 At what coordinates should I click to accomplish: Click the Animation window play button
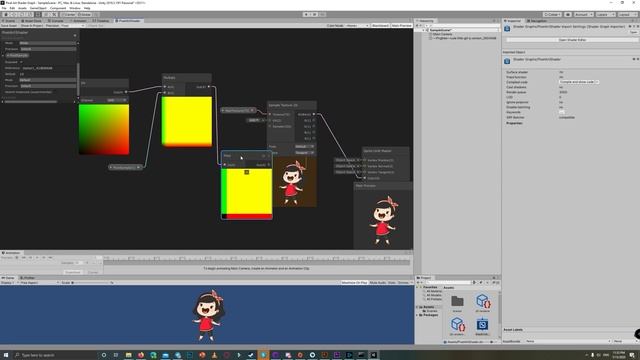tap(37, 258)
